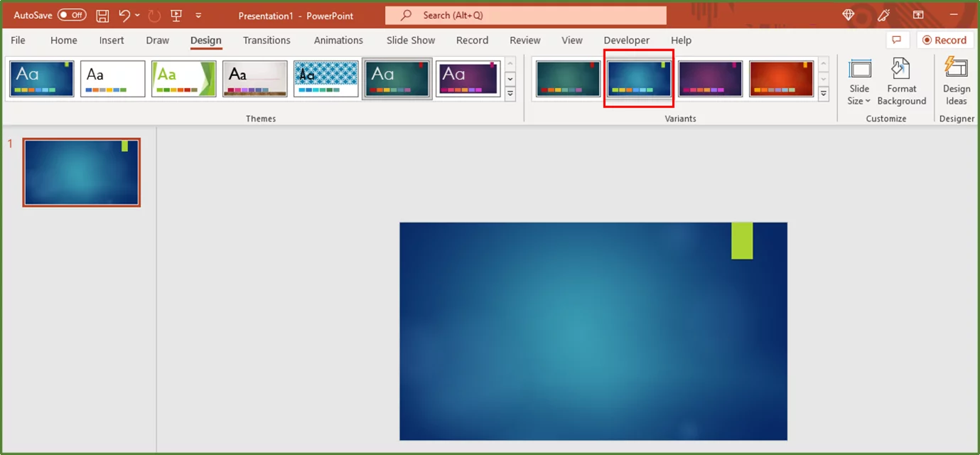Switch to the Transitions tab

266,41
